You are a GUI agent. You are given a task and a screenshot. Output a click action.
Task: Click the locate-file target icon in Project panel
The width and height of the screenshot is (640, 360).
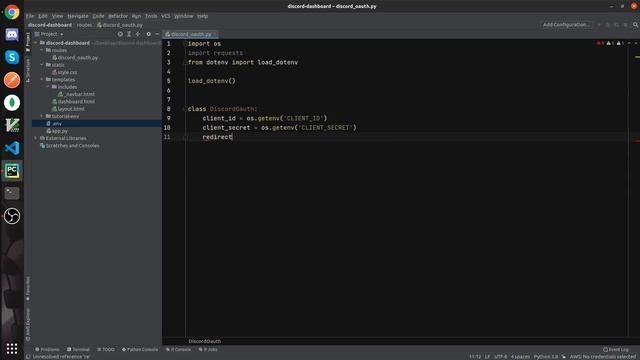coord(120,34)
